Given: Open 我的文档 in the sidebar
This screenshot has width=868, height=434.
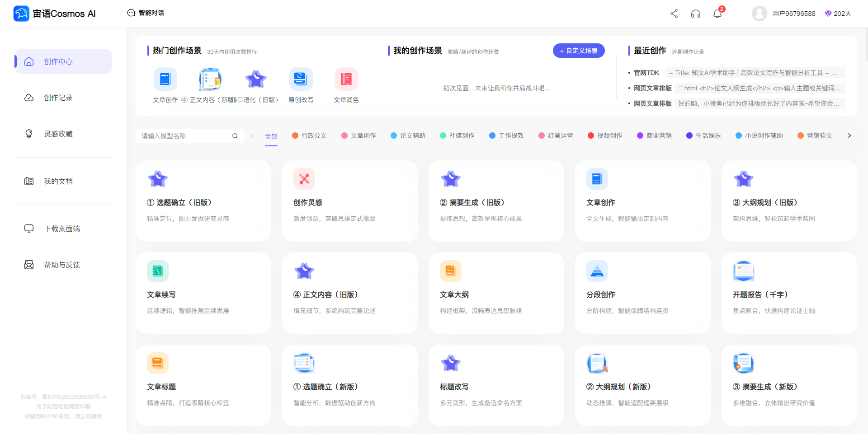Looking at the screenshot, I should tap(63, 181).
